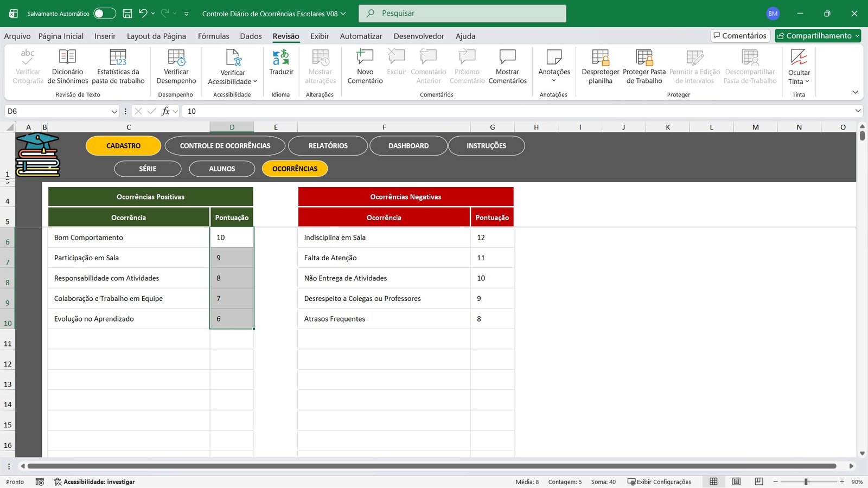Switch to Page Break Preview view
Screen dimensions: 868x488
(x=759, y=481)
